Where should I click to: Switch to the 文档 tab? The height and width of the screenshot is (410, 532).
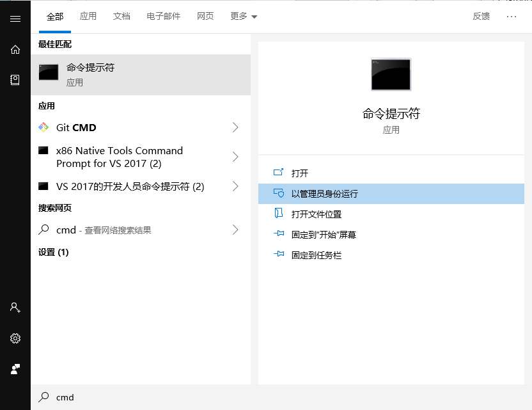tap(121, 16)
